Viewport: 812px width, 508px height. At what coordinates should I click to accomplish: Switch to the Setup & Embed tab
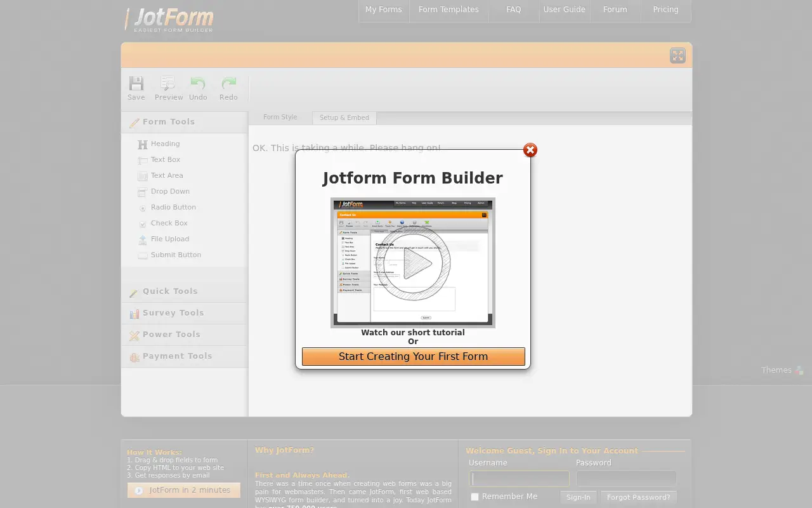pos(344,118)
